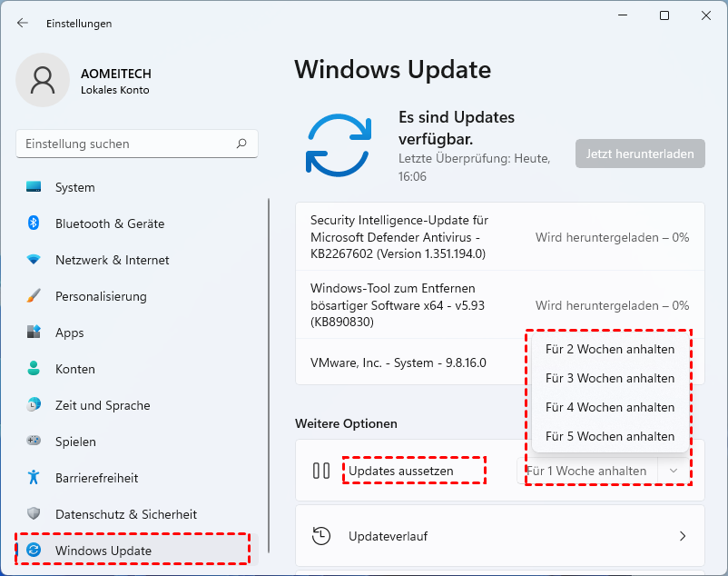Click the Netzwerk Wi-Fi icon
The width and height of the screenshot is (728, 576).
34,259
